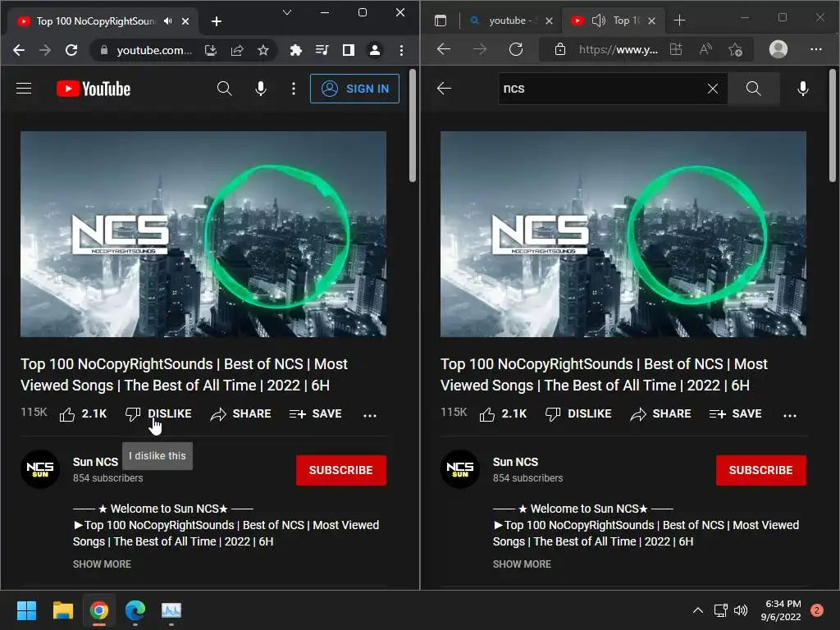Viewport: 840px width, 630px height.
Task: Click Microsoft Edge taskbar icon
Action: click(x=135, y=610)
